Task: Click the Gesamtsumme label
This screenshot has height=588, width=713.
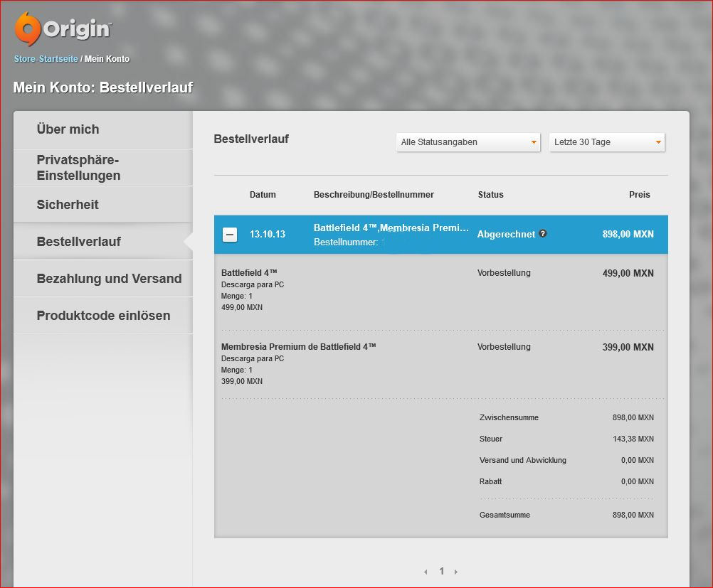Action: (505, 515)
